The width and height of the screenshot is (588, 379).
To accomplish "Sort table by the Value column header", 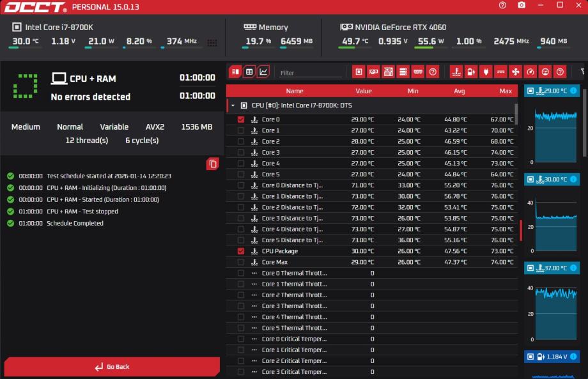I will (364, 91).
